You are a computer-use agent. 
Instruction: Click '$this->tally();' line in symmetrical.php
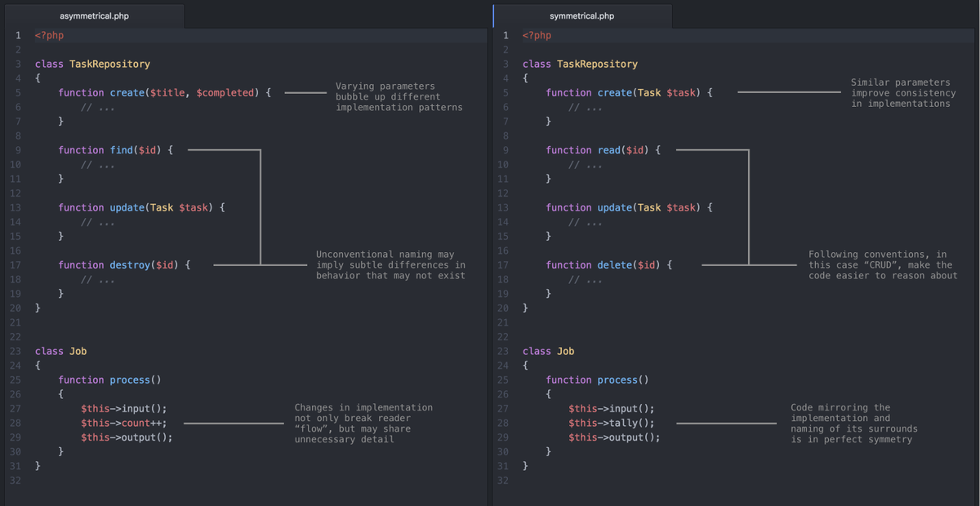coord(612,423)
